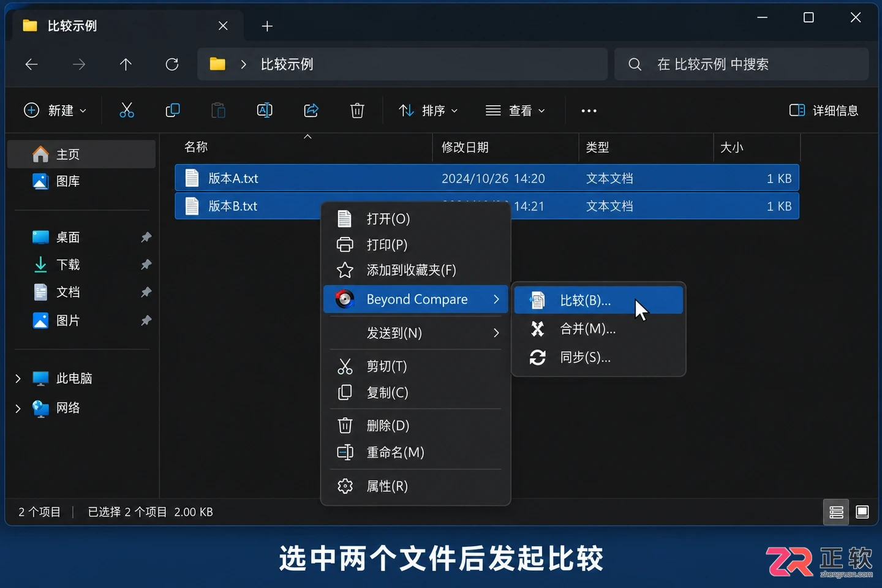Go up one folder level

126,64
